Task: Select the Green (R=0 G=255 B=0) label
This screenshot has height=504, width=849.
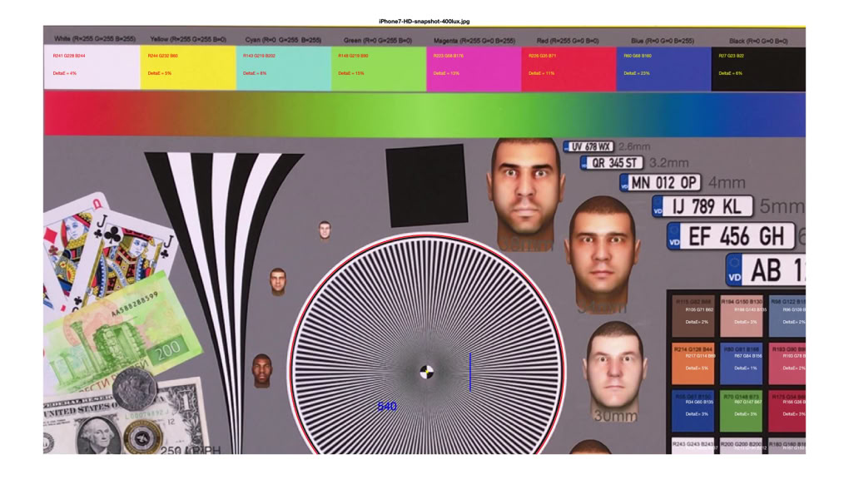Action: pyautogui.click(x=377, y=41)
